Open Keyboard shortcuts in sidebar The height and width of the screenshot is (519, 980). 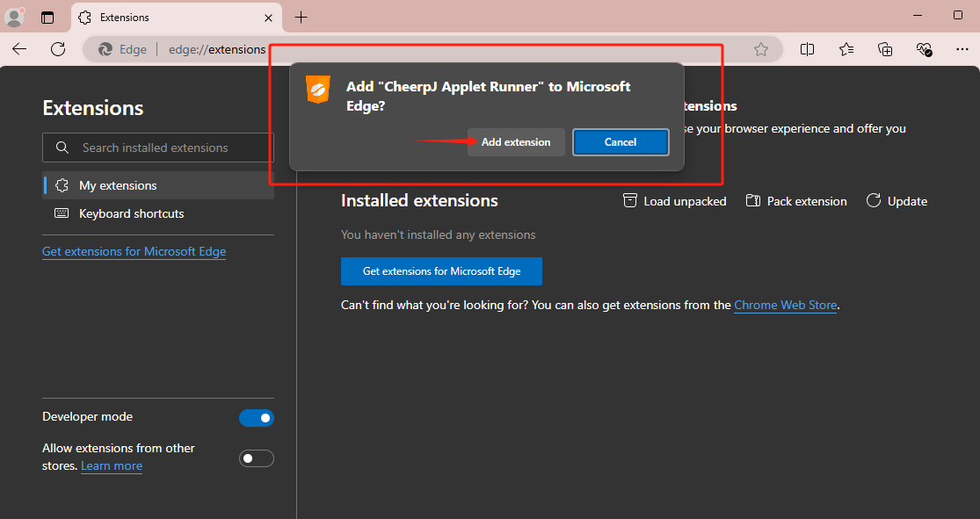pyautogui.click(x=131, y=213)
